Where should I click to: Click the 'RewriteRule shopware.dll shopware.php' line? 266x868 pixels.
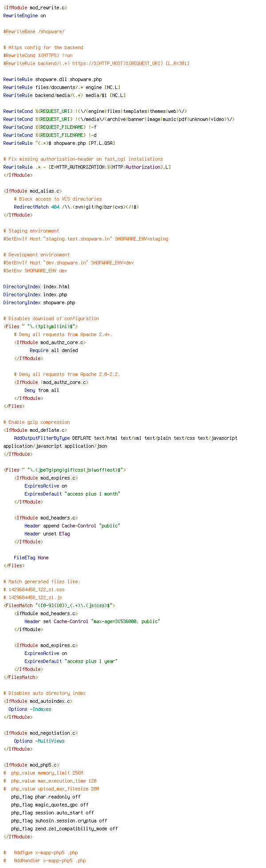tap(52, 79)
